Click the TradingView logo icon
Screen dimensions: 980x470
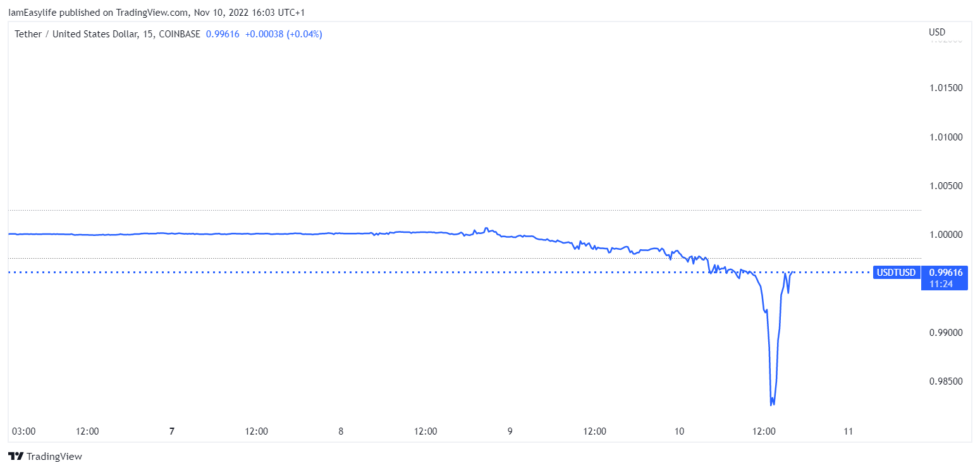coord(16,456)
